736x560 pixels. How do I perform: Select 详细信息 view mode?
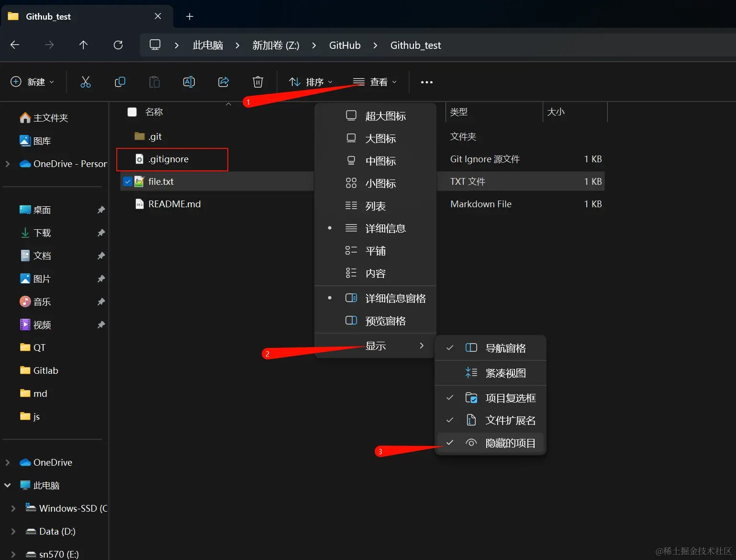[x=376, y=228]
